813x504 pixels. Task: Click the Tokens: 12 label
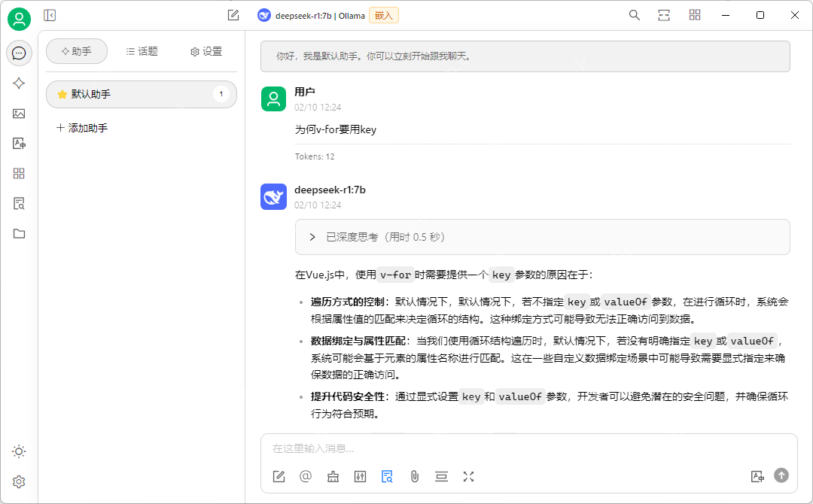[x=315, y=156]
